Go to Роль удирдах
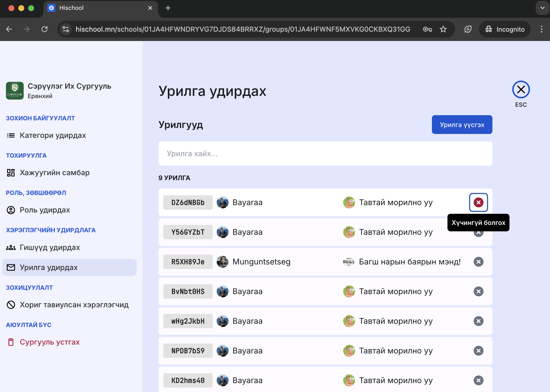Image resolution: width=550 pixels, height=392 pixels. coord(45,210)
